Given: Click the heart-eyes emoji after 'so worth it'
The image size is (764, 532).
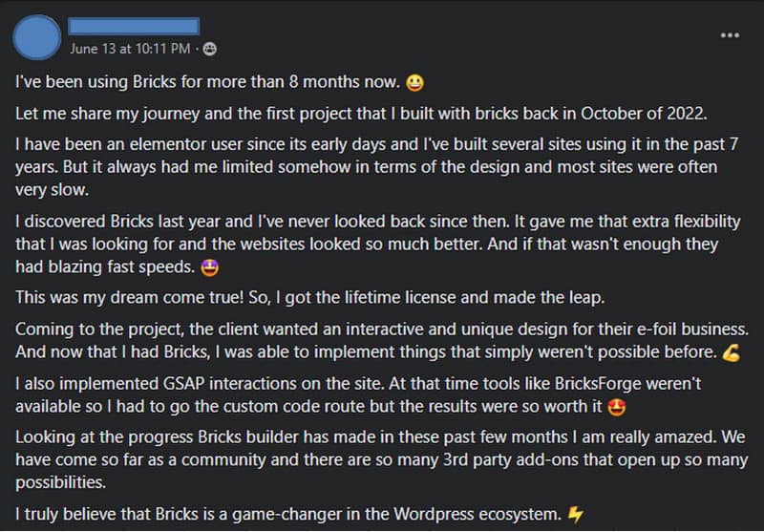Looking at the screenshot, I should coord(616,407).
